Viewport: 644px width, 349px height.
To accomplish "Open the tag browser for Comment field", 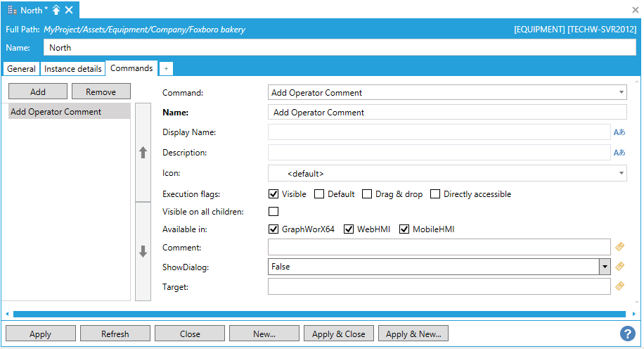I will point(619,247).
